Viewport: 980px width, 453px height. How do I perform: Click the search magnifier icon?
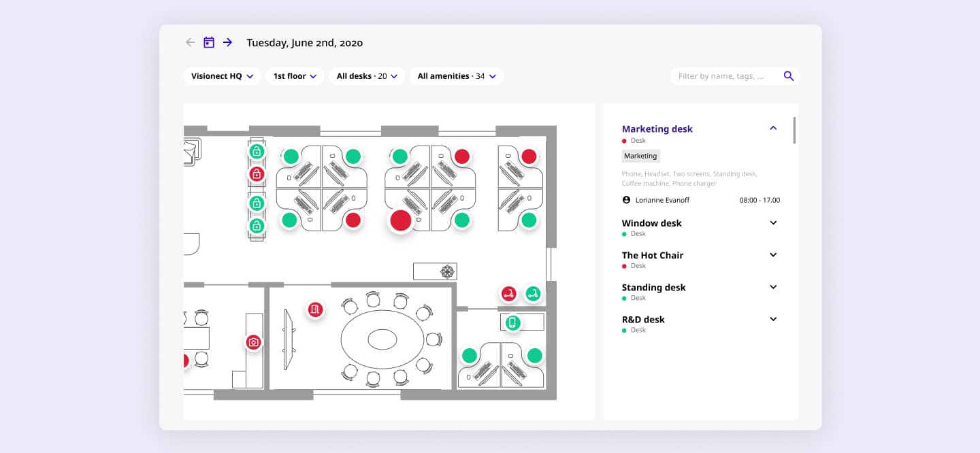(x=789, y=76)
